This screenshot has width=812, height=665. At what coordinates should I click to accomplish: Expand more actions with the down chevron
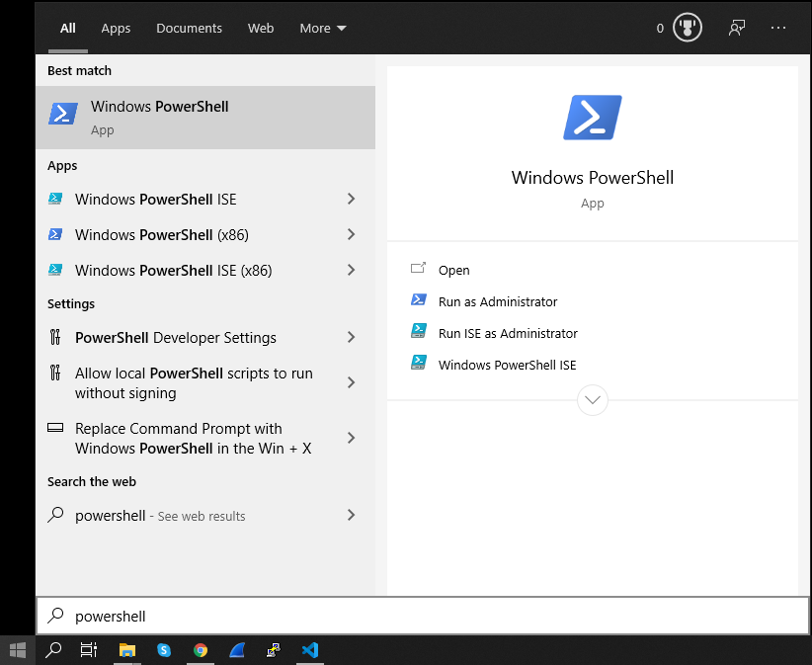(593, 400)
